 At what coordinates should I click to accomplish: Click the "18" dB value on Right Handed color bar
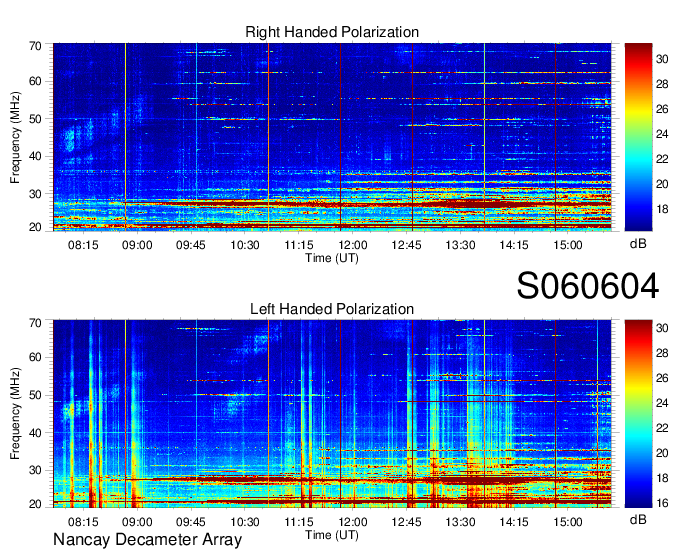pyautogui.click(x=662, y=209)
